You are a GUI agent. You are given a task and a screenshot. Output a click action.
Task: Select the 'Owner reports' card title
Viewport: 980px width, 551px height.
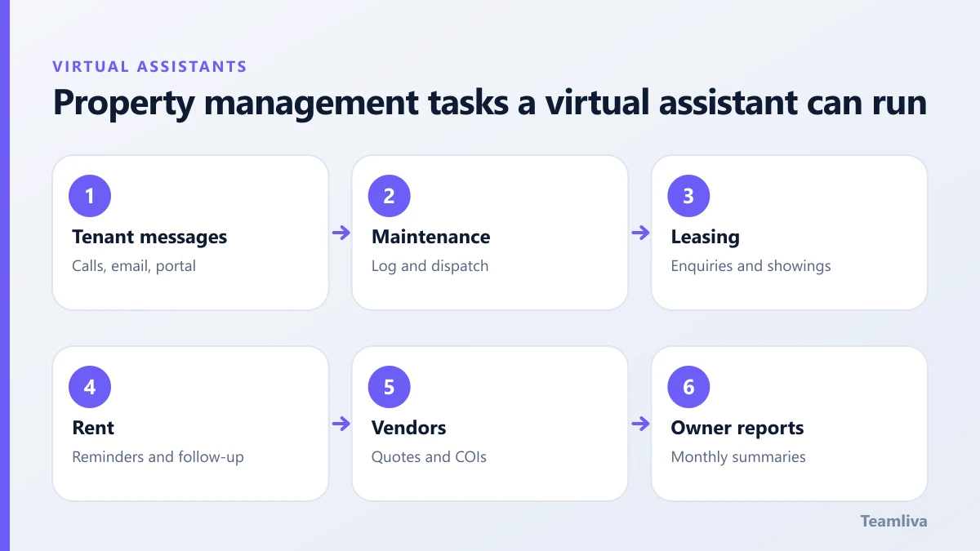tap(737, 428)
